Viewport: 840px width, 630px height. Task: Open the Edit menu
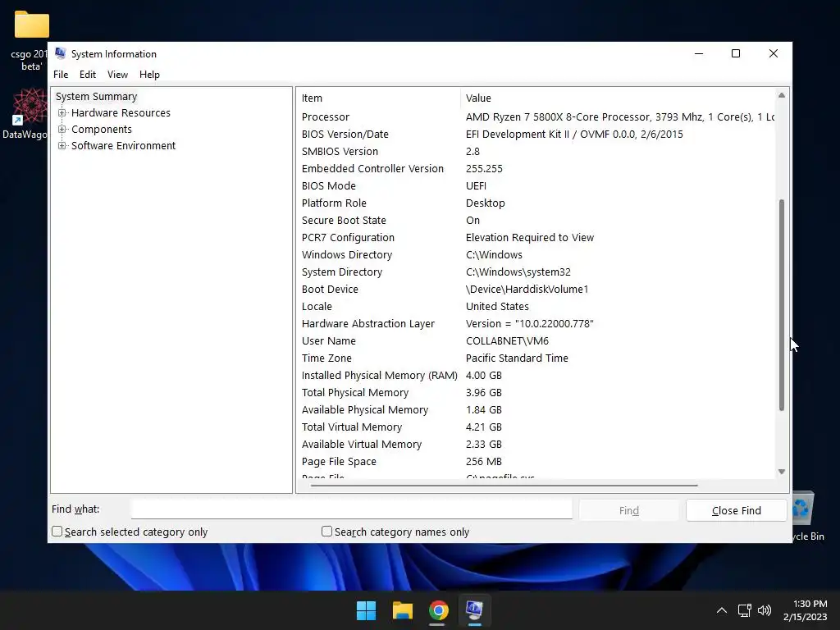pos(87,75)
